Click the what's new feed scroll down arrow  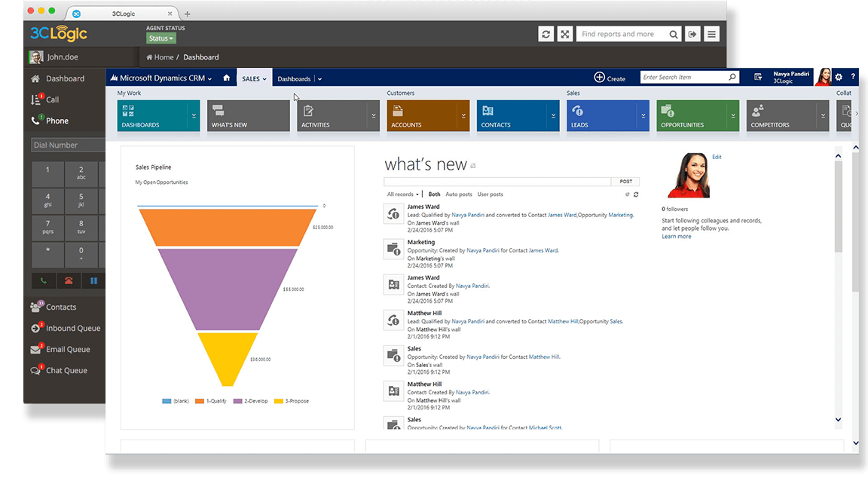(838, 420)
